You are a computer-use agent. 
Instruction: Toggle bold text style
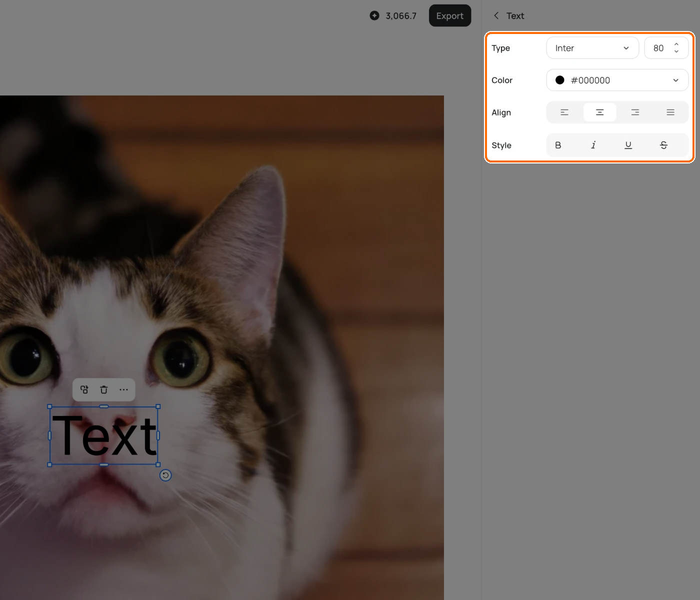pos(558,145)
